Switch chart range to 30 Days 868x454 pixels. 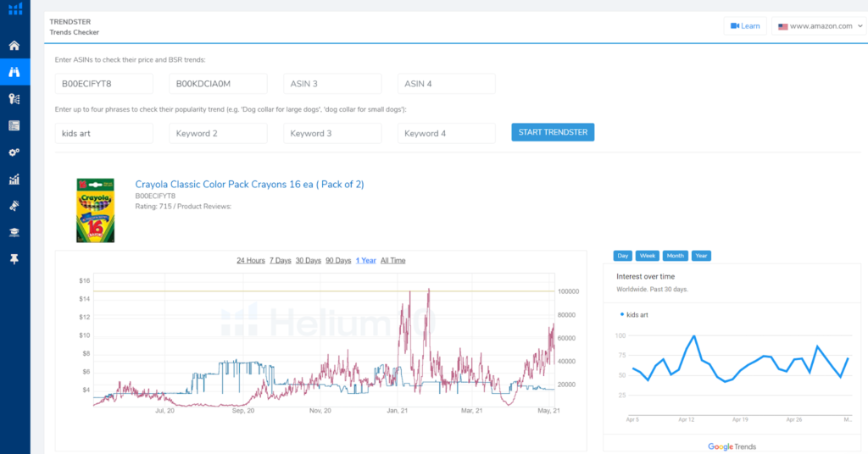click(308, 260)
